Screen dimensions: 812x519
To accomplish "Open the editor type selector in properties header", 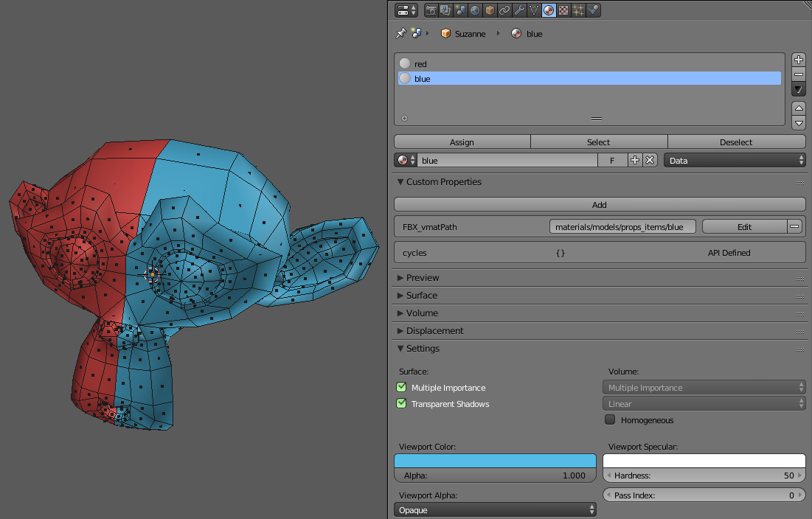I will point(406,10).
